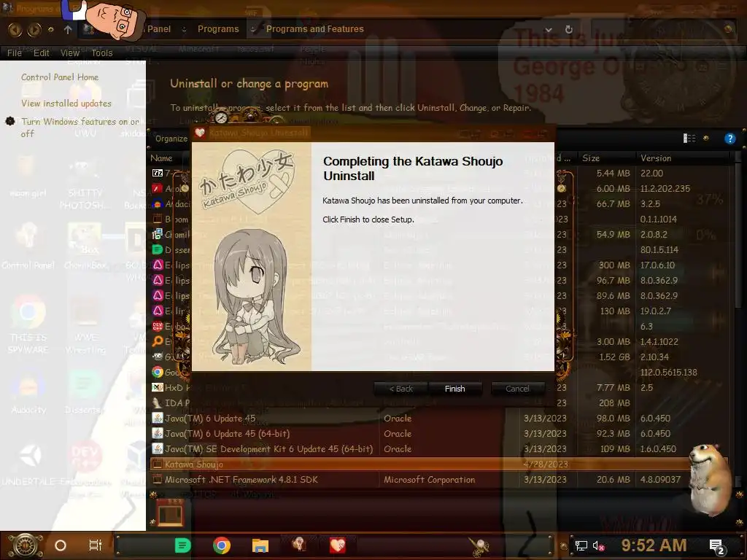Open Control Panel Home link
The height and width of the screenshot is (560, 747).
(x=60, y=77)
